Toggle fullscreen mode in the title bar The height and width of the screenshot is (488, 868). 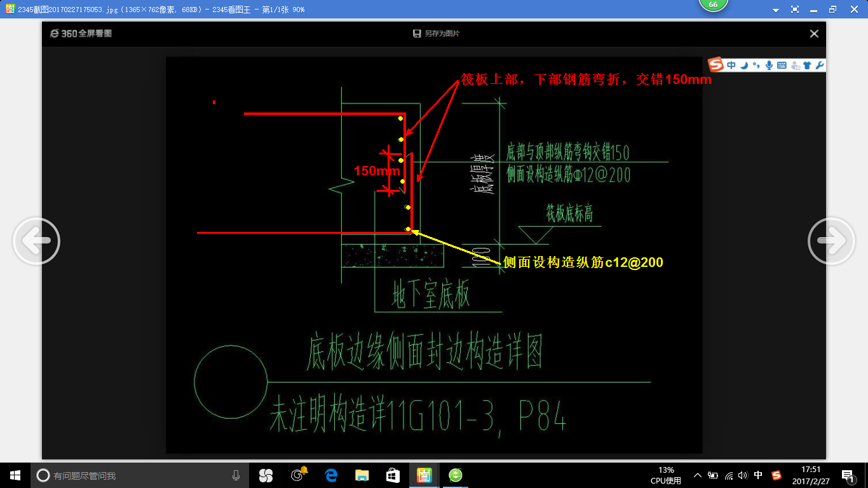[795, 10]
